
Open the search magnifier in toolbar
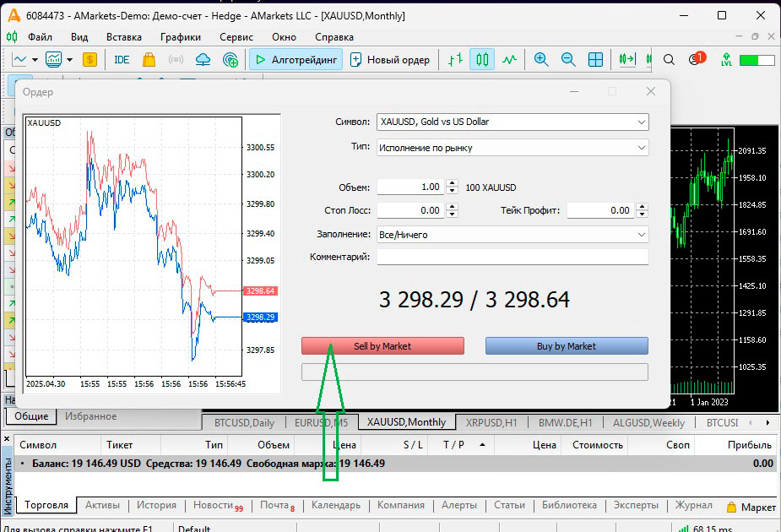coord(669,60)
